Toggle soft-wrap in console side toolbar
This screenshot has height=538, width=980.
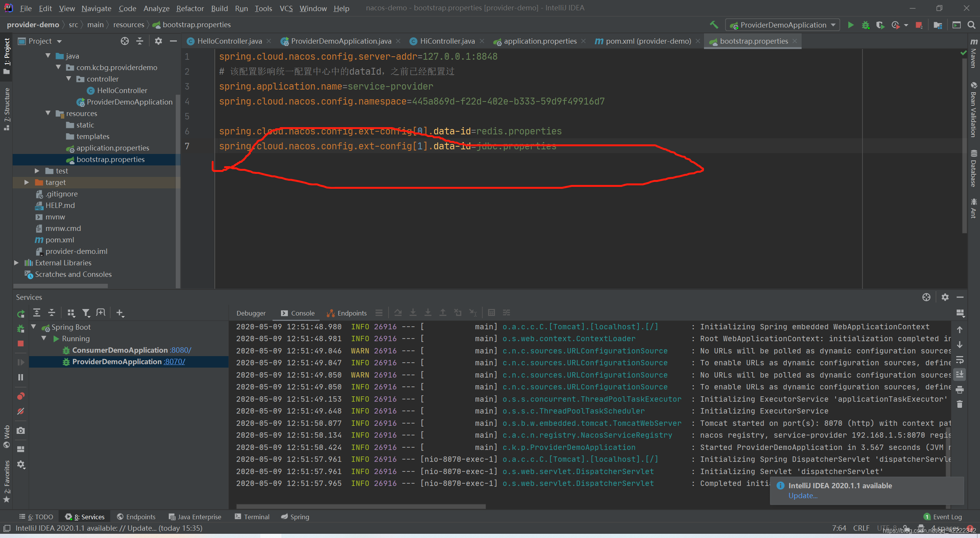tap(960, 360)
